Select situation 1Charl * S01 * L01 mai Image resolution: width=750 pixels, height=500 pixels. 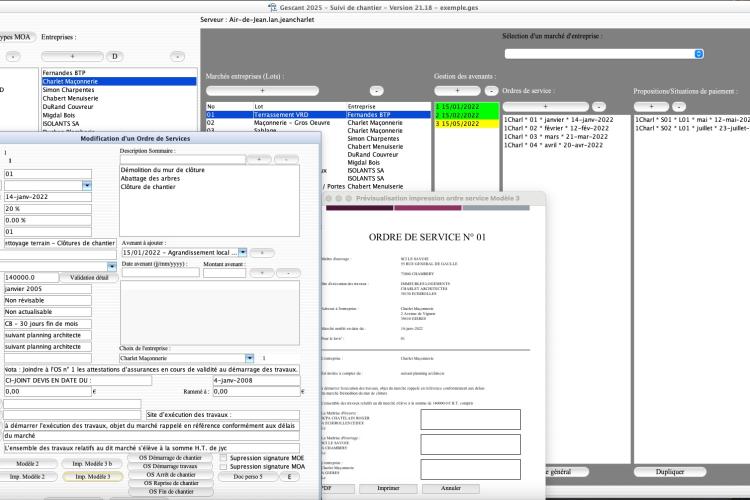(x=692, y=120)
